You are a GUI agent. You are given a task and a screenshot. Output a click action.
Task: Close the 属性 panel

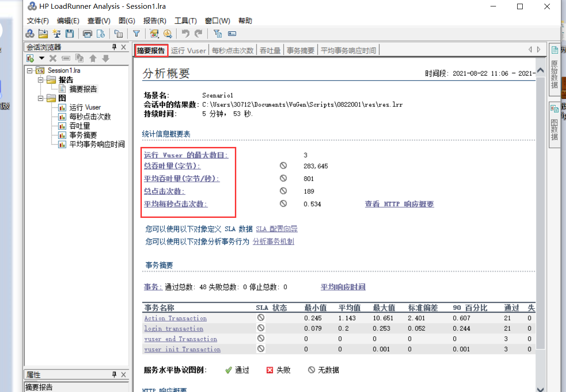123,375
